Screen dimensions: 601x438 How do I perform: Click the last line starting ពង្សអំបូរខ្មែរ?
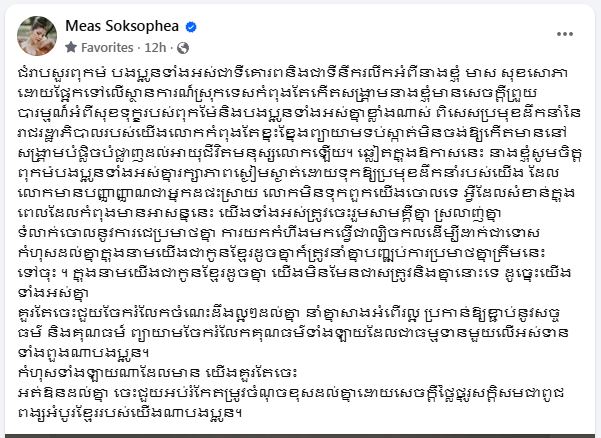pyautogui.click(x=130, y=412)
